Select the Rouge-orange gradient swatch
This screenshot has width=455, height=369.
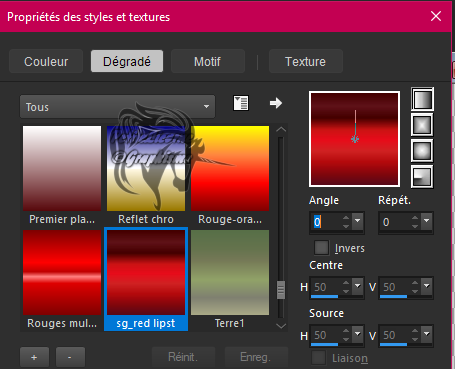point(230,168)
